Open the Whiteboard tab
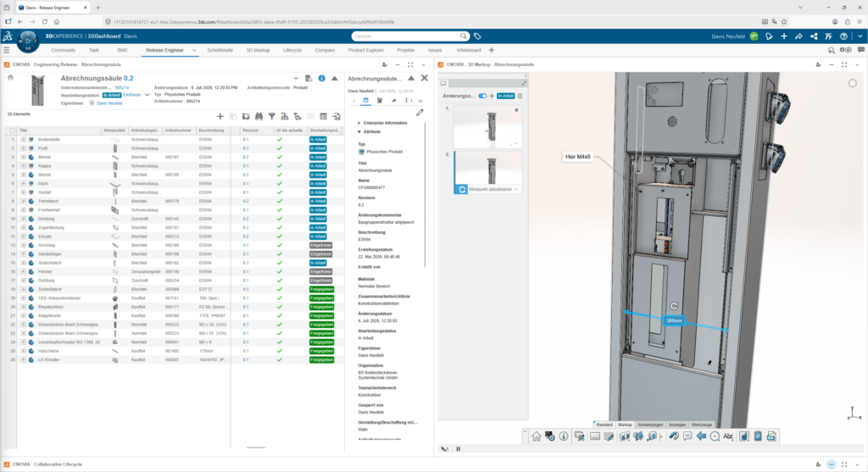 tap(469, 50)
